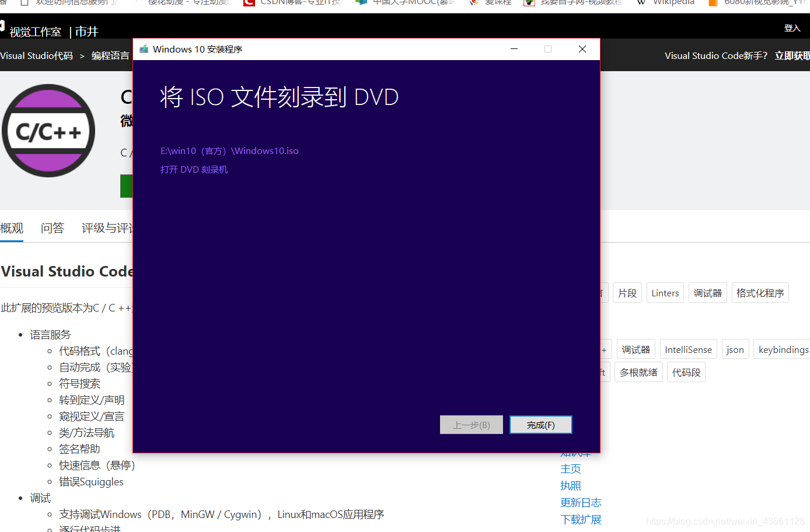Click the 窥视定义/宣言 list item

92,416
